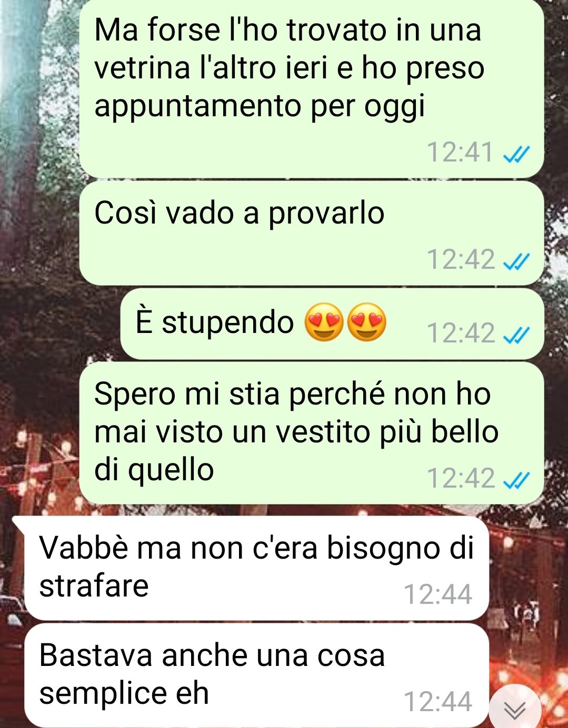Viewport: 568px width, 728px height.
Task: Tap 12:44 timestamp on 'strafare' message
Action: tap(438, 595)
